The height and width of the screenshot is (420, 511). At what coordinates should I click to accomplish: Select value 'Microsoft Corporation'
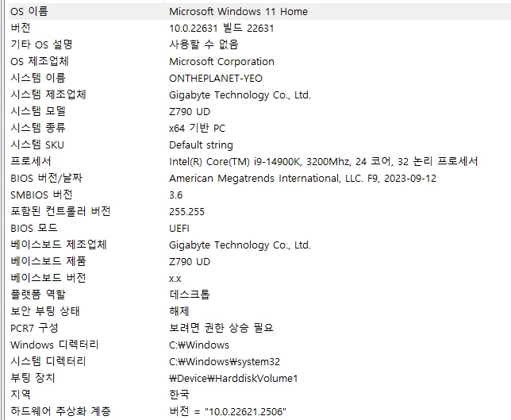[221, 61]
